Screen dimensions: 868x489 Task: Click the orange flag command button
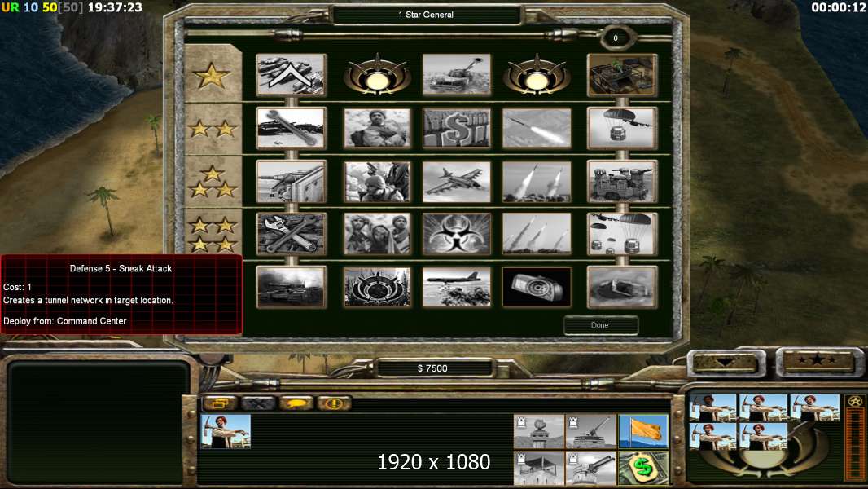[643, 431]
